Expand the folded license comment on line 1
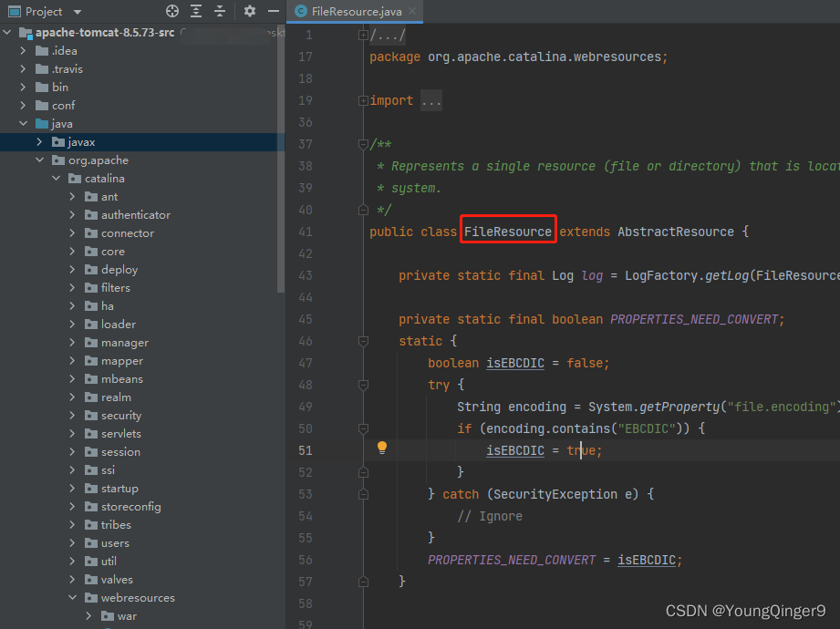The height and width of the screenshot is (629, 840). pos(363,36)
